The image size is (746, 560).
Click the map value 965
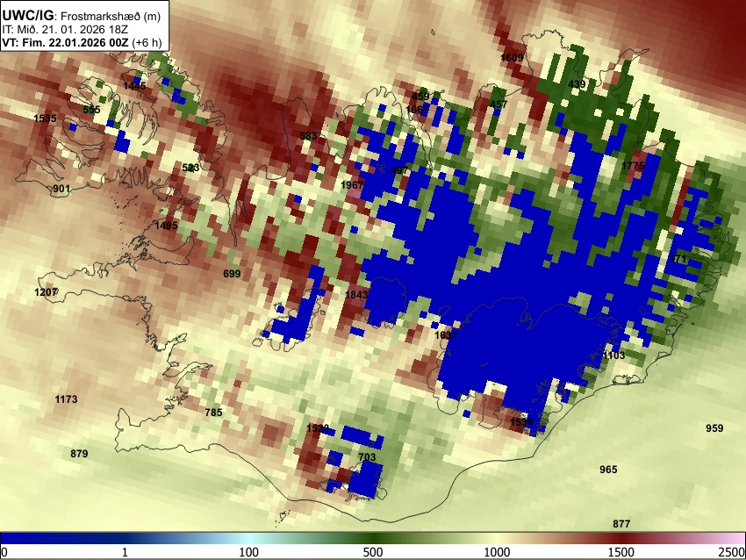[608, 470]
